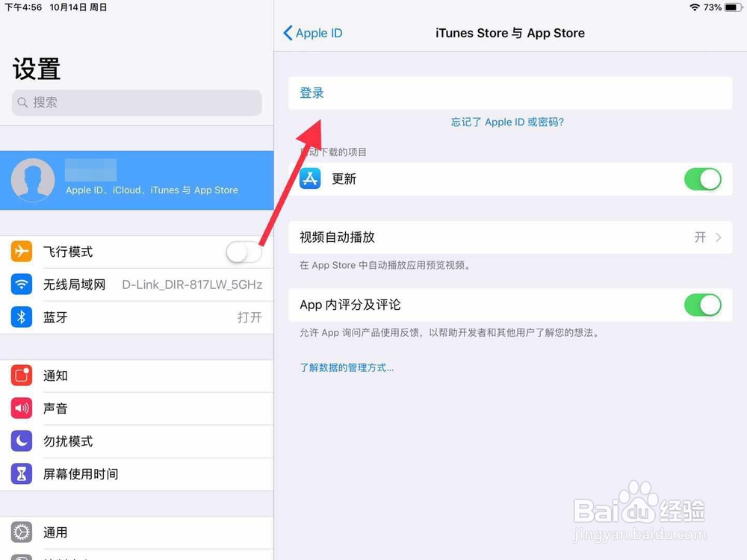This screenshot has width=747, height=560.
Task: Tap 忘记了 Apple ID 或密码? link
Action: 507,122
